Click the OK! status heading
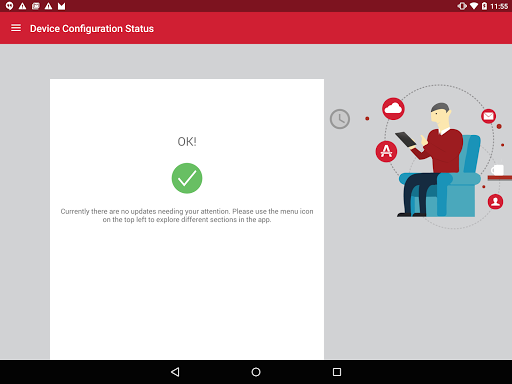 coord(187,142)
